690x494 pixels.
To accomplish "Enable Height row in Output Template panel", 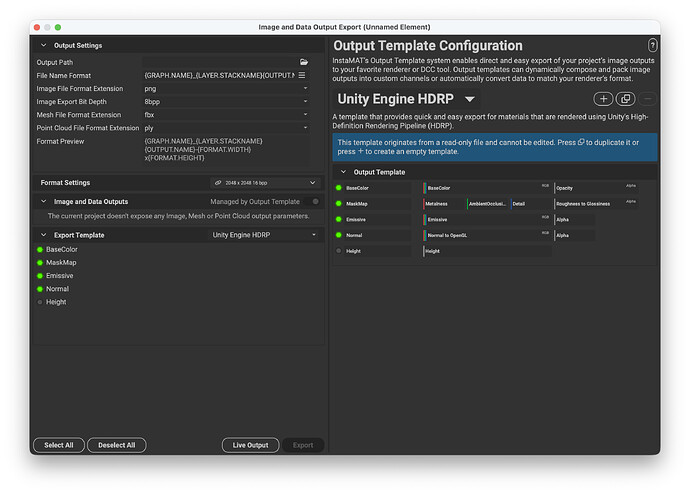I will (x=338, y=251).
